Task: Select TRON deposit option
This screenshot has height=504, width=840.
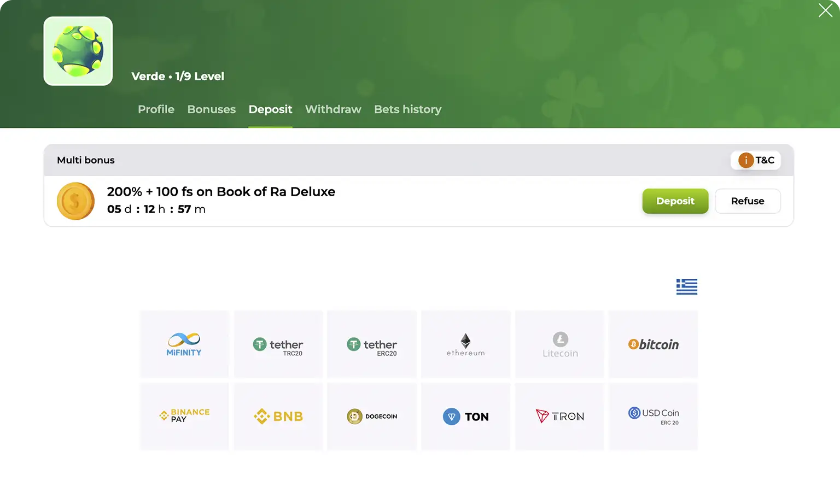Action: 559,417
